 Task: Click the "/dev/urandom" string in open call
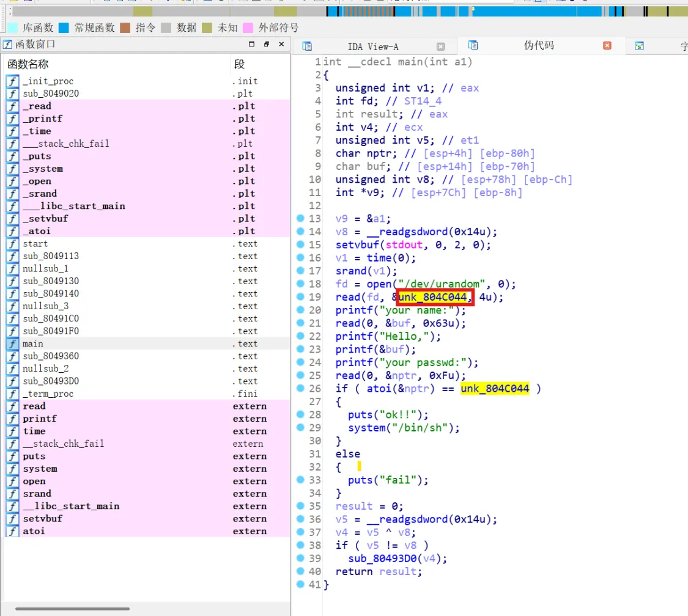tap(442, 284)
